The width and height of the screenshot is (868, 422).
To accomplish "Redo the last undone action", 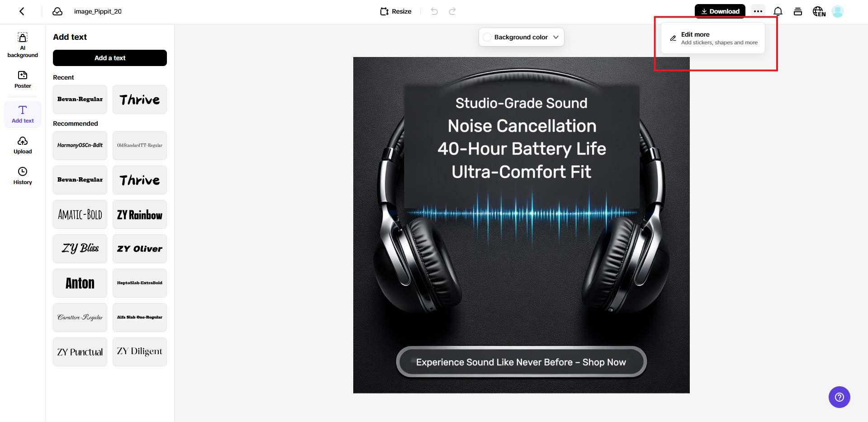I will [x=452, y=11].
